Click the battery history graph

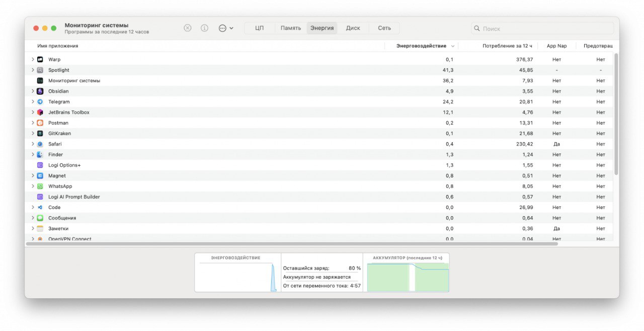408,277
